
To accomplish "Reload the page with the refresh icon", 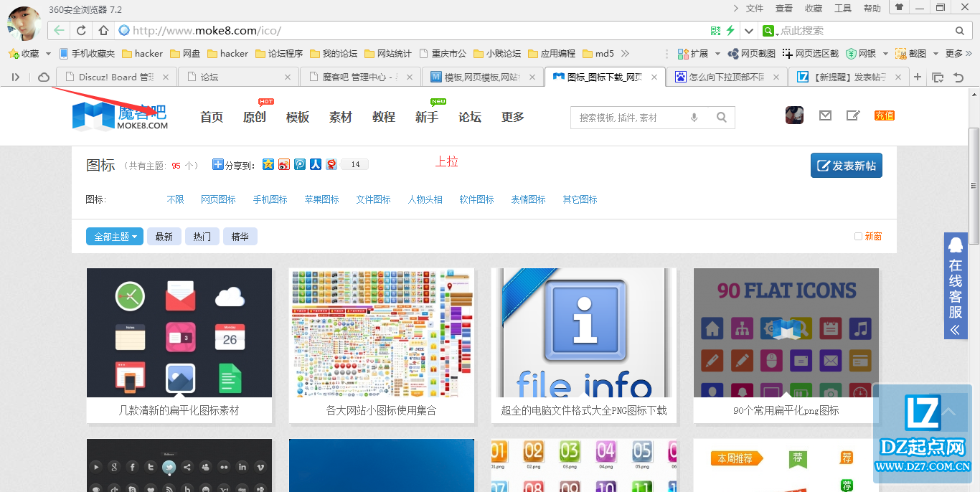I will tap(81, 31).
